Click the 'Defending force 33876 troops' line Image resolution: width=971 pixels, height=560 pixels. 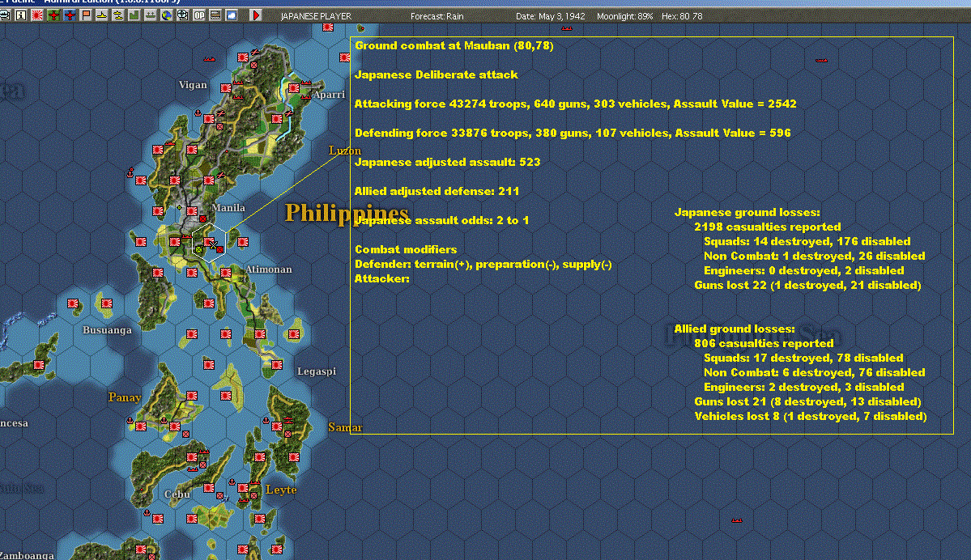click(x=573, y=133)
